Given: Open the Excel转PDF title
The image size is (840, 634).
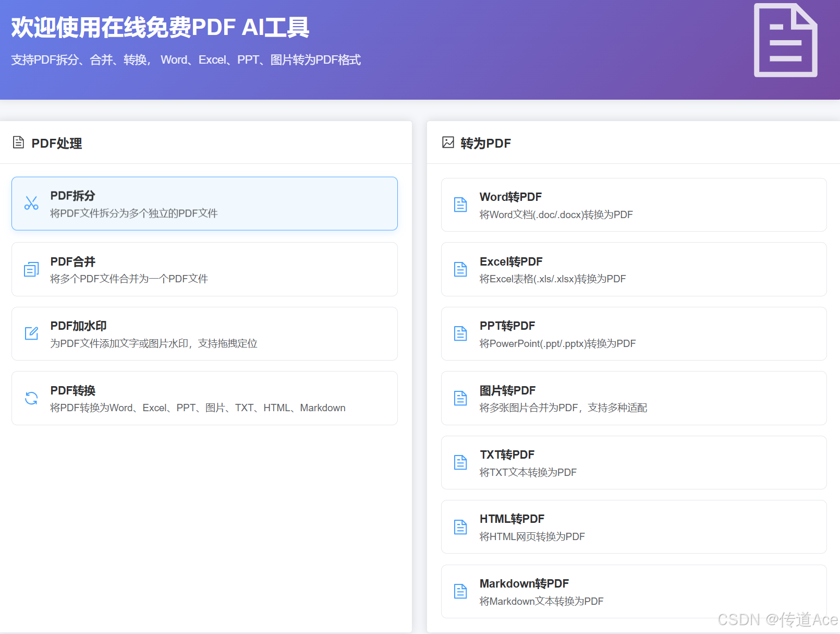Looking at the screenshot, I should [x=511, y=261].
